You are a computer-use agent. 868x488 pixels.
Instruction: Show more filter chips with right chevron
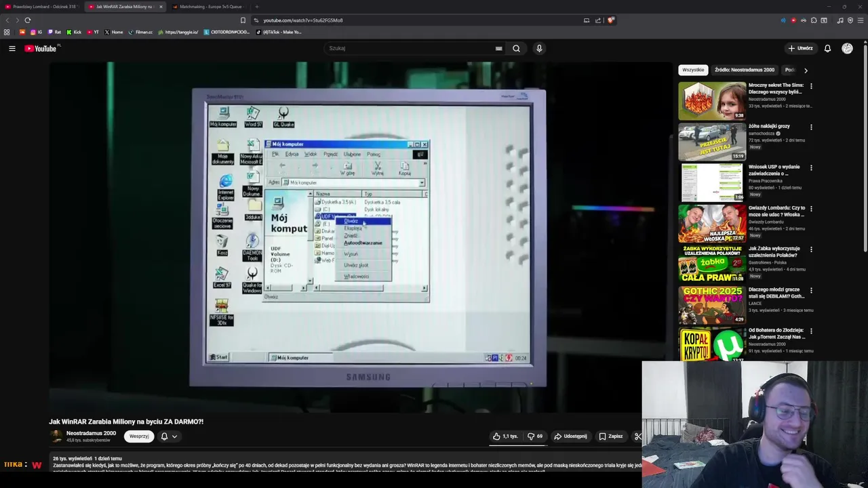[x=806, y=70]
